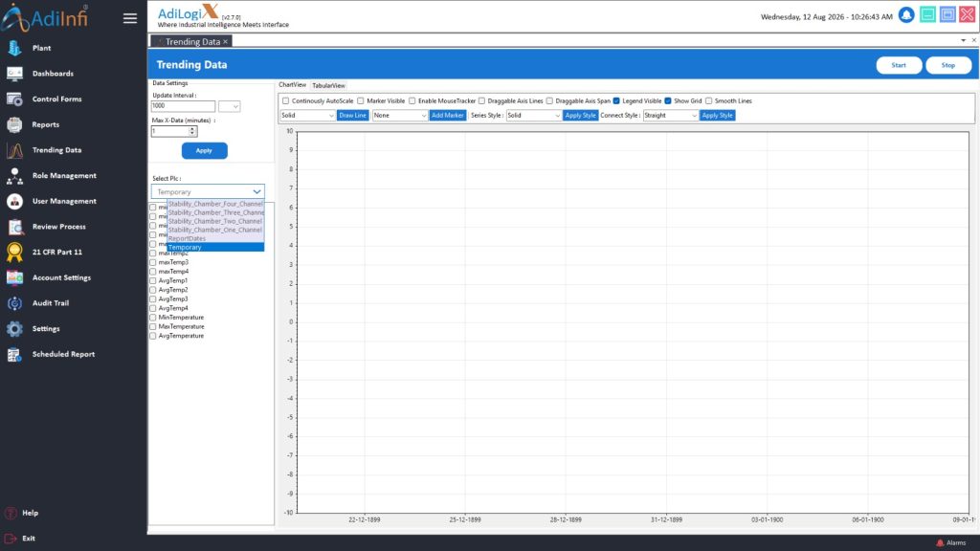Start the trending with the Start button
Viewport: 980px width, 551px height.
click(899, 66)
